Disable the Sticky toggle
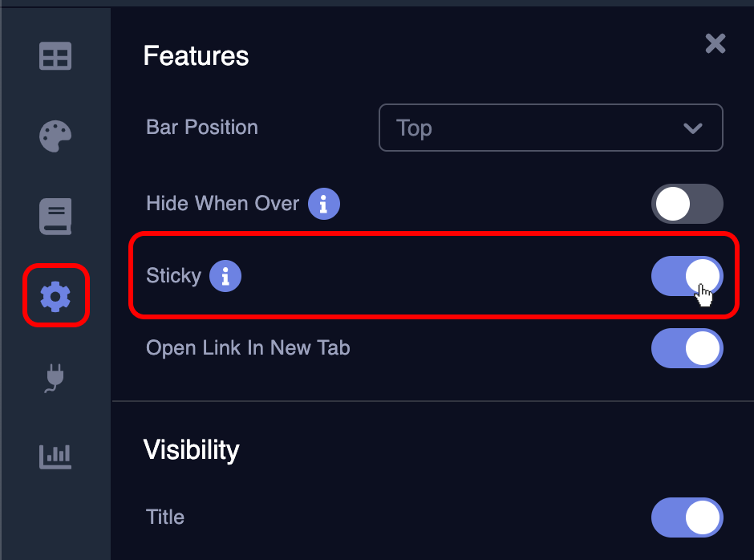Viewport: 754px width, 560px height. pos(687,276)
